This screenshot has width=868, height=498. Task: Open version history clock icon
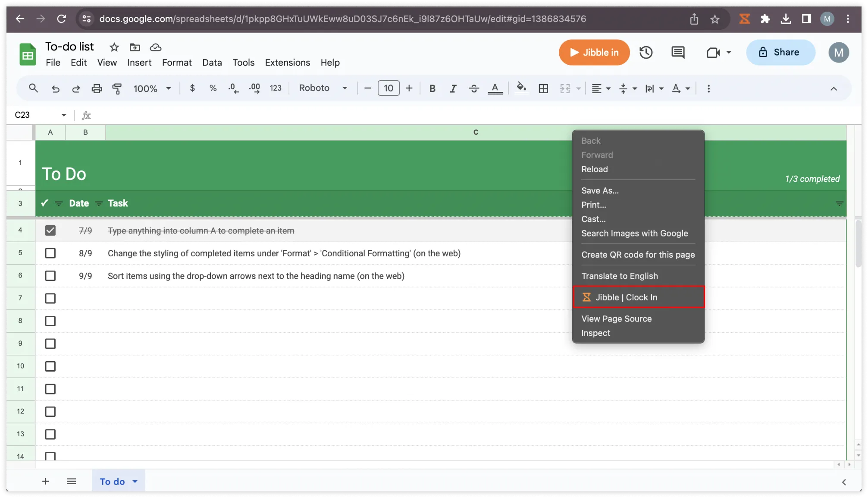[x=646, y=53]
